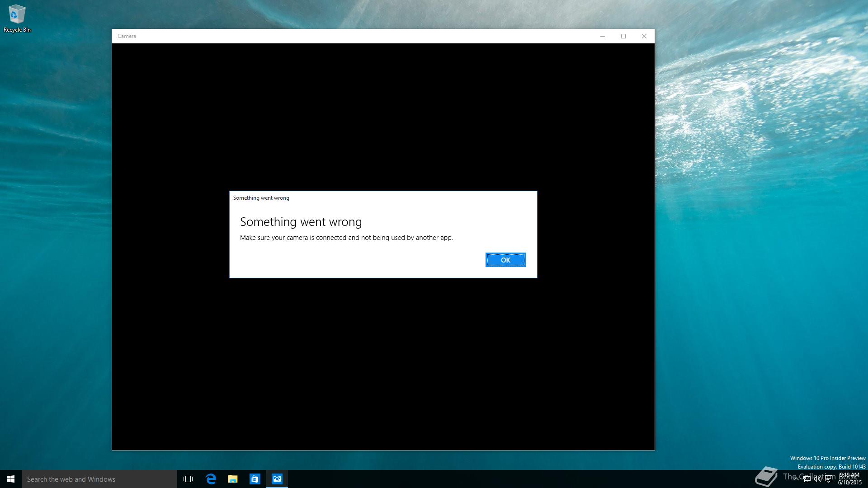Open File Explorer from the taskbar
The height and width of the screenshot is (488, 868).
pos(233,479)
